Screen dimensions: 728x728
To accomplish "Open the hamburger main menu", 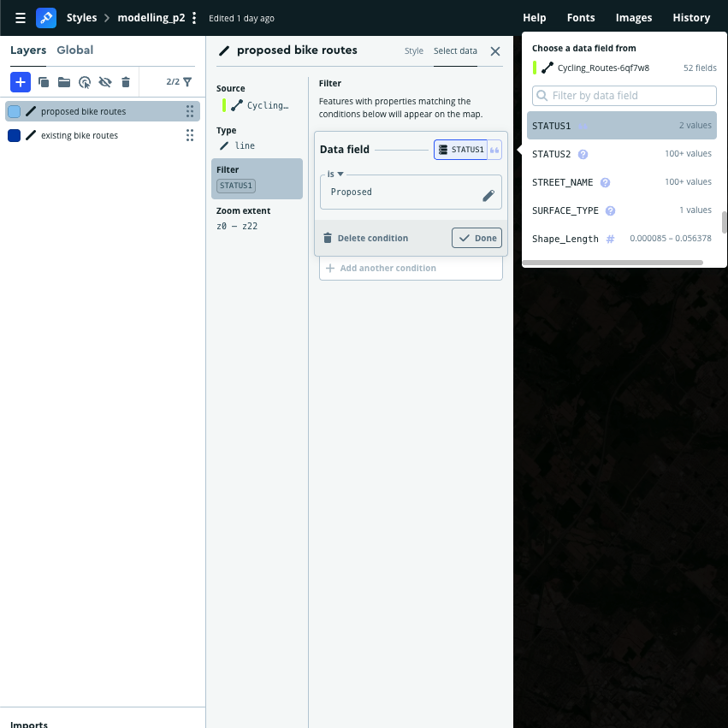I will tap(21, 17).
